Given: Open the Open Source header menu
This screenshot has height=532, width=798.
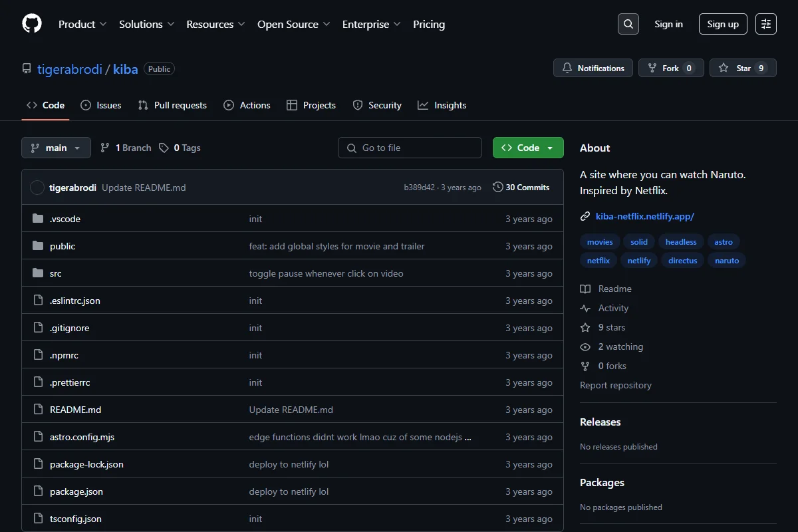Looking at the screenshot, I should click(x=294, y=24).
